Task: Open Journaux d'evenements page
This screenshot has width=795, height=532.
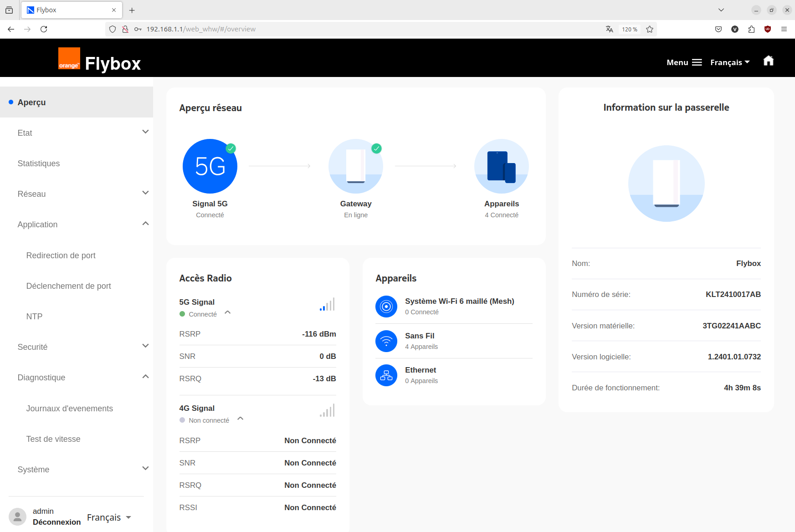Action: [x=70, y=409]
